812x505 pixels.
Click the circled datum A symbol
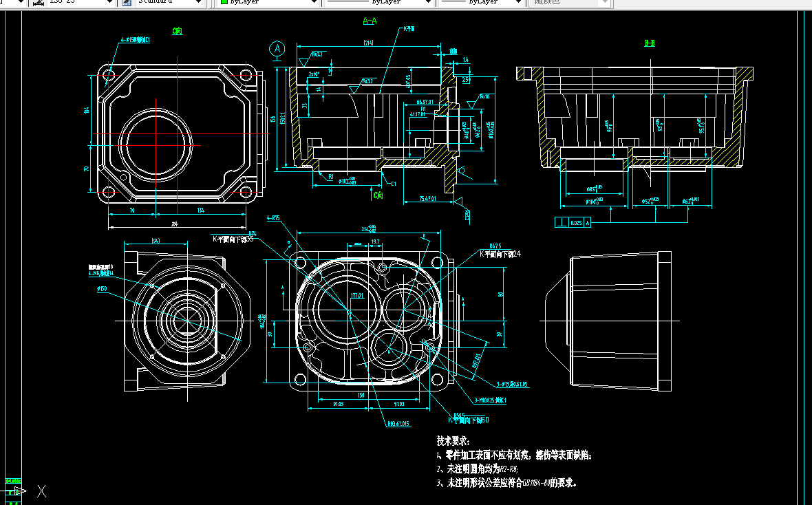pos(277,47)
